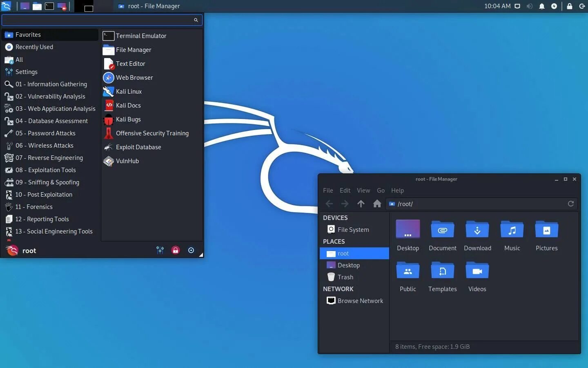Click the application menu search field

pos(102,20)
